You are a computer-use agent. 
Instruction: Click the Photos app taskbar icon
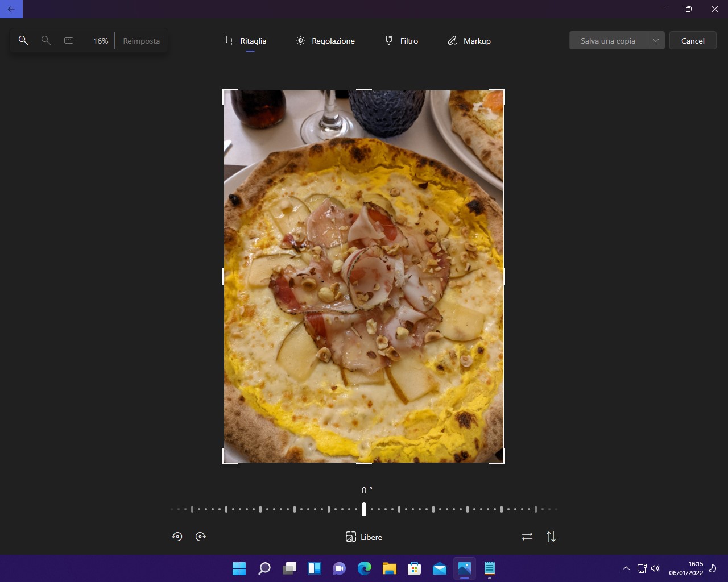(465, 568)
